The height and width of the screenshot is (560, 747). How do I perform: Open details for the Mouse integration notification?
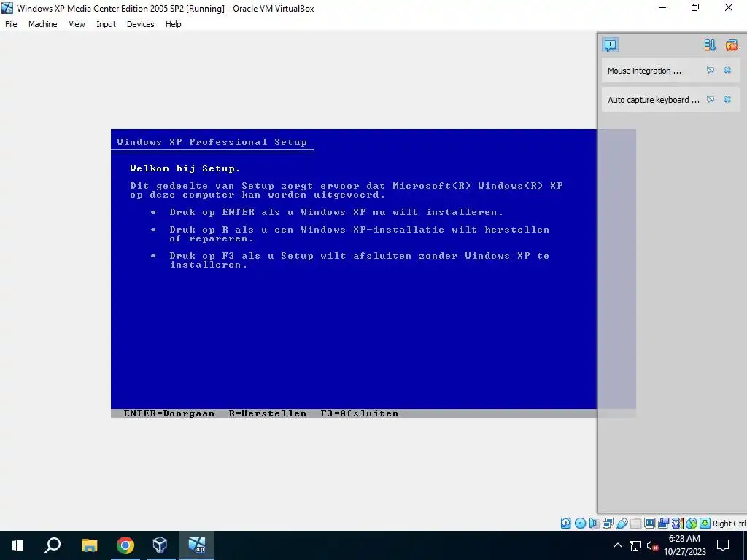point(711,71)
